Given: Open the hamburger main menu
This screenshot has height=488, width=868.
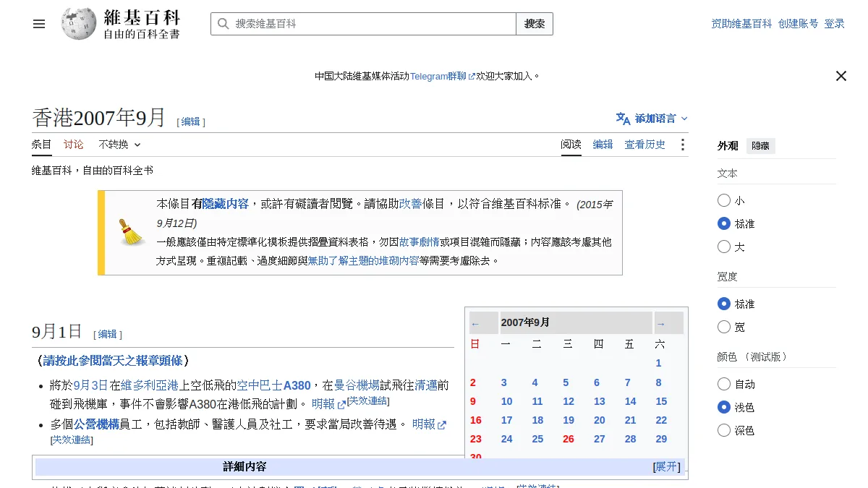Looking at the screenshot, I should click(x=39, y=24).
